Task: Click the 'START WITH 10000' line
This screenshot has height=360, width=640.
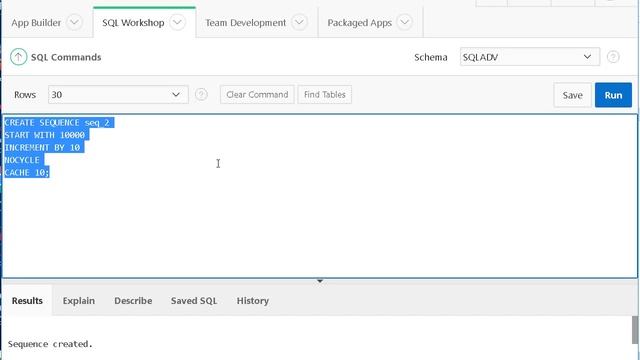Action: click(44, 135)
